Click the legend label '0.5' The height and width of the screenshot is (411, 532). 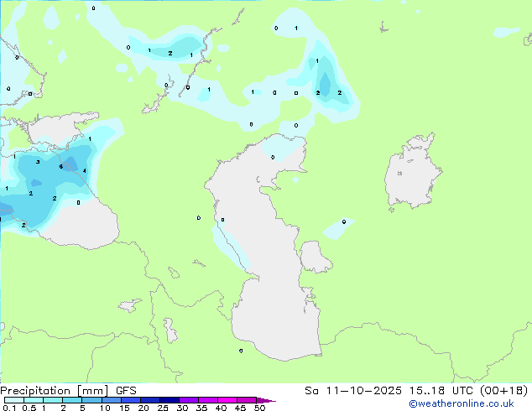click(x=29, y=408)
